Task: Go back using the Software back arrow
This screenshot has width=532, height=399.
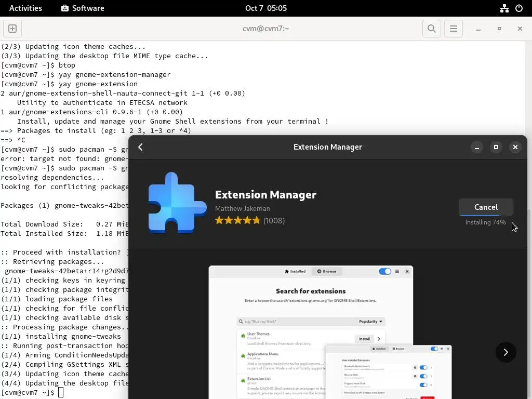Action: (140, 147)
